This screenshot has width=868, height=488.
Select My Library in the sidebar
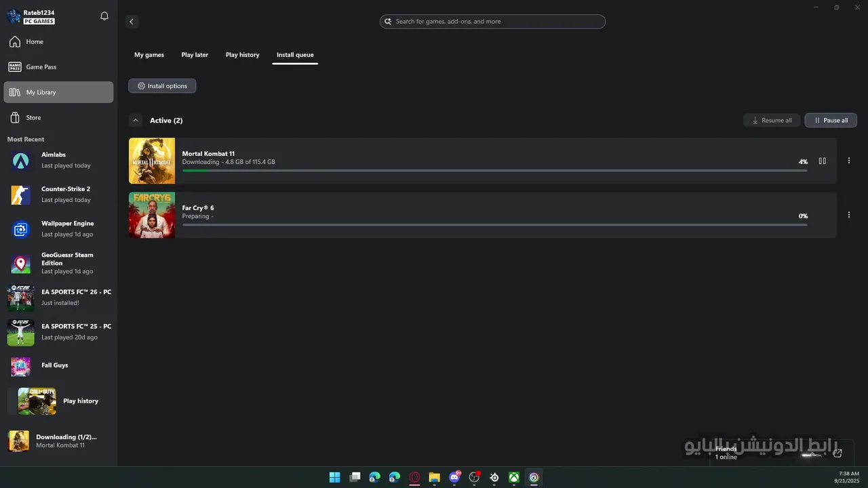(x=58, y=92)
